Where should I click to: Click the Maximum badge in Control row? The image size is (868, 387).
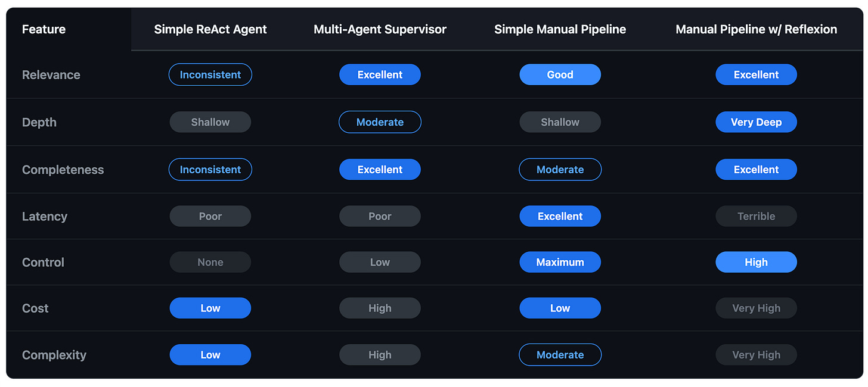560,262
